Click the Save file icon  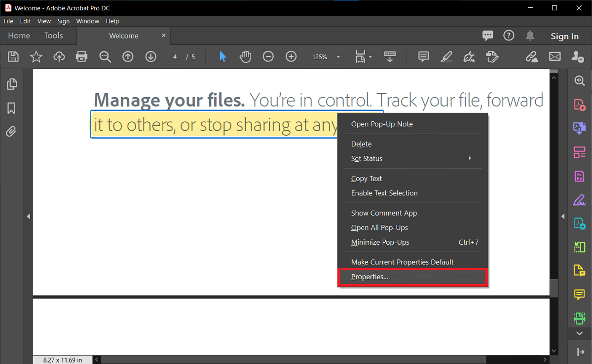[x=13, y=57]
